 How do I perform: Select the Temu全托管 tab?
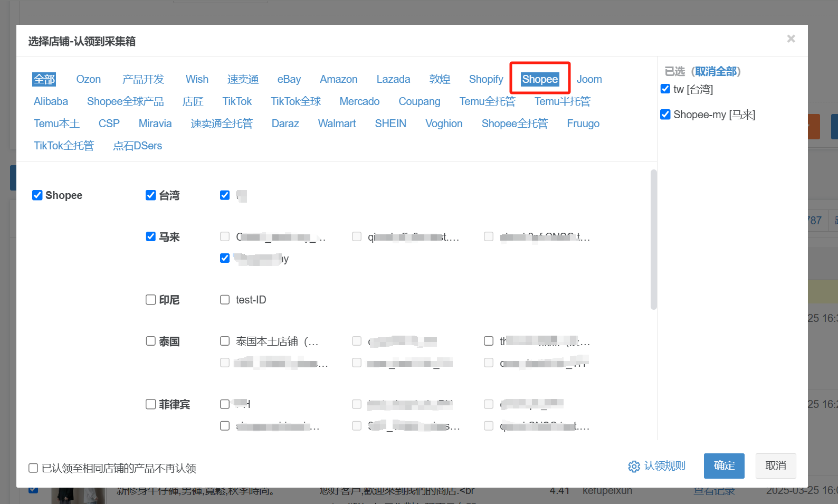pyautogui.click(x=487, y=101)
